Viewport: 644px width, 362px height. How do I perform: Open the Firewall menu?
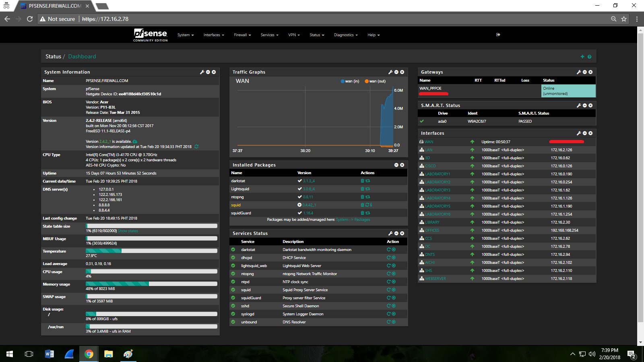242,35
